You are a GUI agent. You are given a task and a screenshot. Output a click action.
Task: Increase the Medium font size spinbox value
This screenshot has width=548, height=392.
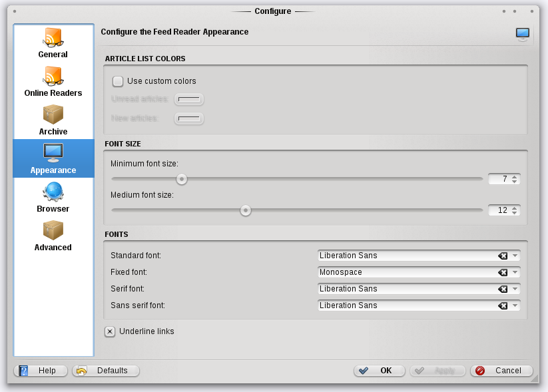click(x=514, y=208)
